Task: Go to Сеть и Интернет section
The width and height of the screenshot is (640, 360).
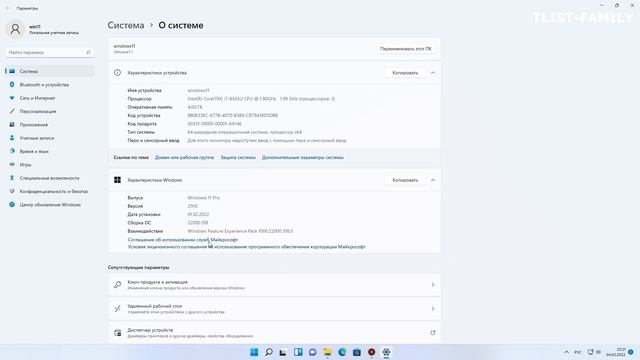Action: 50,98
